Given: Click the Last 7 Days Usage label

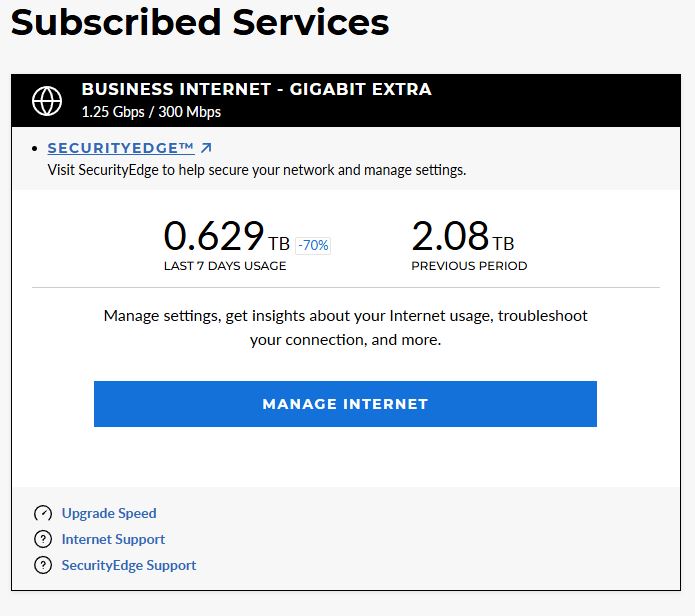Looking at the screenshot, I should (225, 266).
